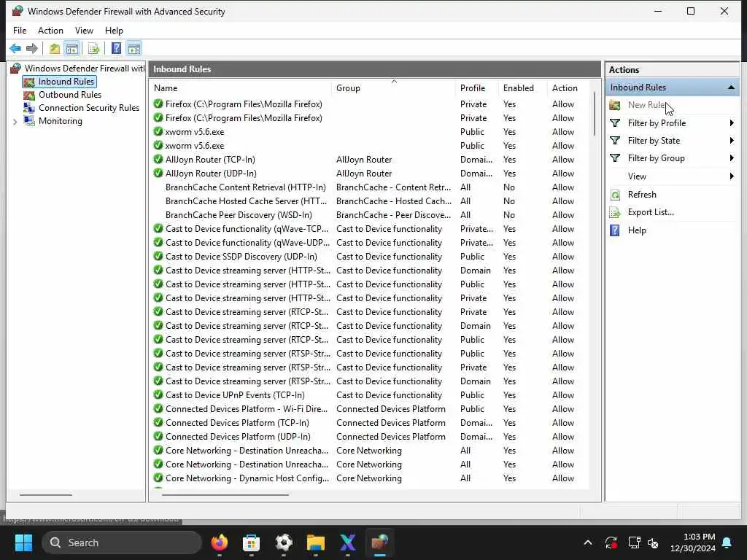Select the Windows Defender Firewall root node
Screen dimensions: 747x560
click(85, 69)
